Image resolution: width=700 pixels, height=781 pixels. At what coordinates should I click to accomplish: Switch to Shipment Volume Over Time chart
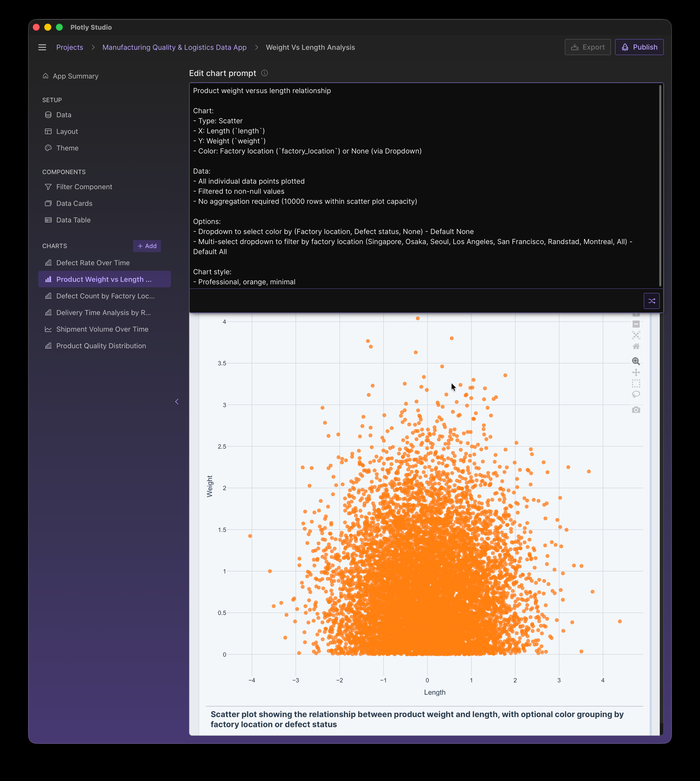click(x=102, y=329)
